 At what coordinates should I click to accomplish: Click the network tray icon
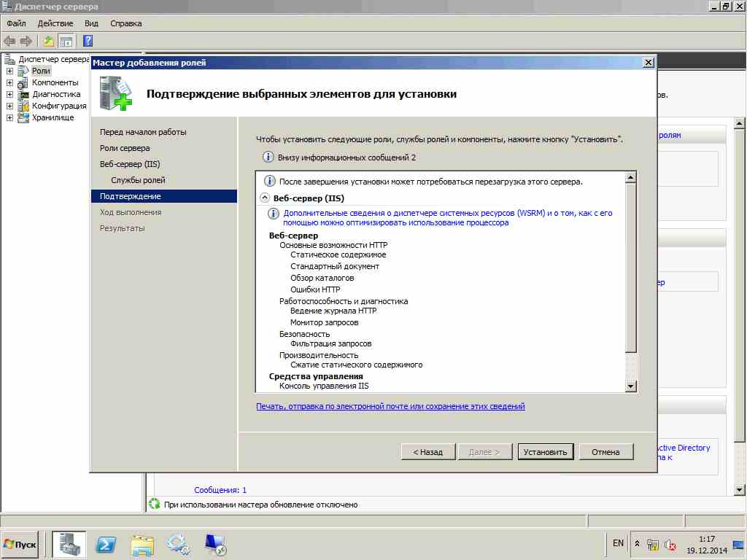point(653,544)
